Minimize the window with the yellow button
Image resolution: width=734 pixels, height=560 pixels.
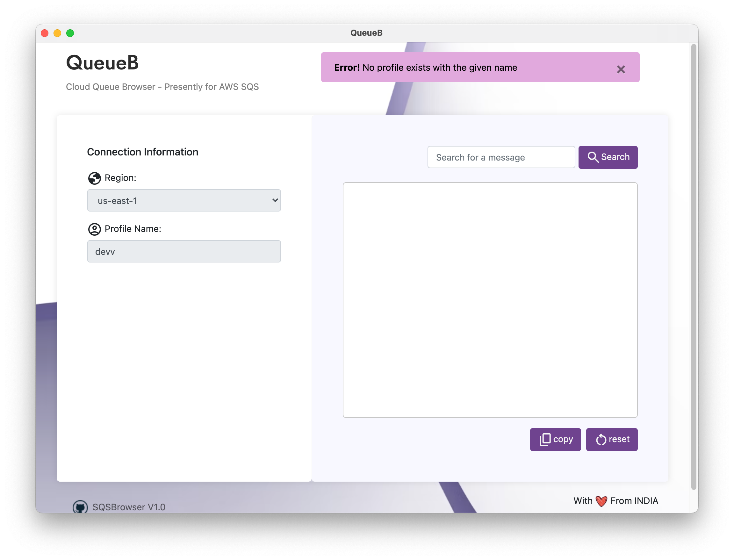pyautogui.click(x=57, y=33)
